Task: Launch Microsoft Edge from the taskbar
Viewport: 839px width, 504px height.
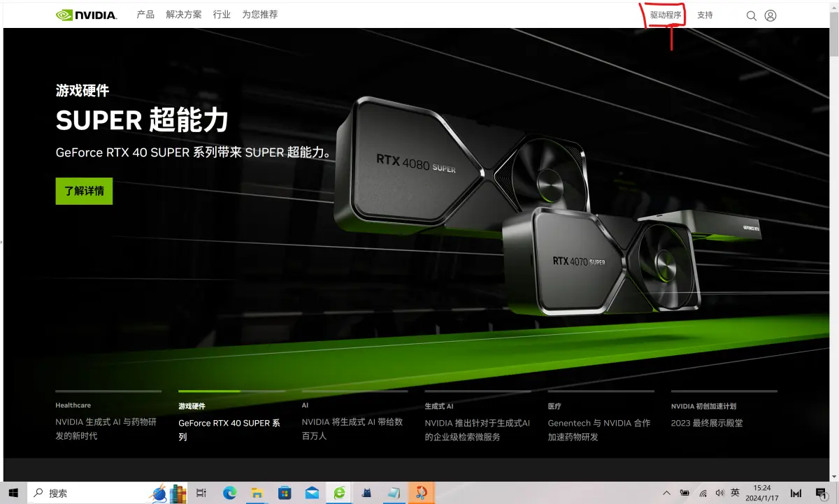Action: [x=229, y=493]
